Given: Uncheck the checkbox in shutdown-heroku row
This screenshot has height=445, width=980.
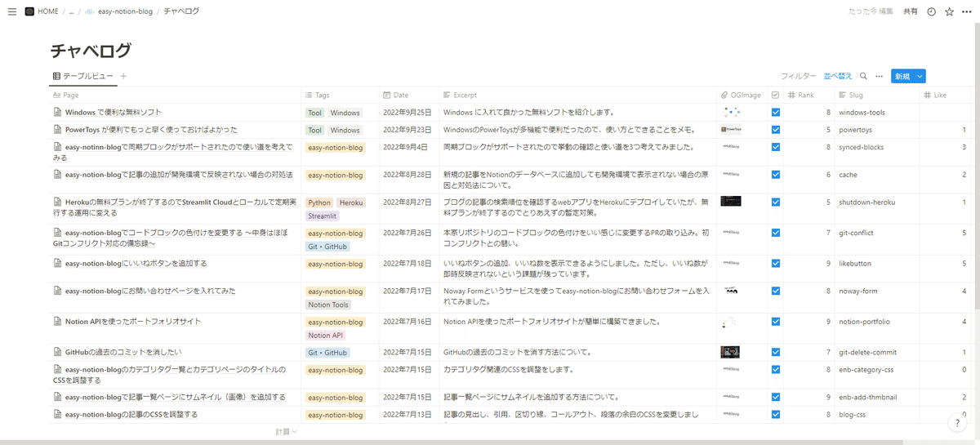Looking at the screenshot, I should [776, 202].
